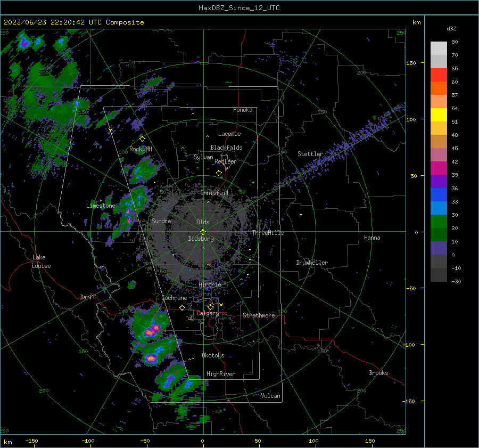This screenshot has height=448, width=479.
Task: Select the radar site diamond between Olds and Didsbury
Action: point(203,232)
